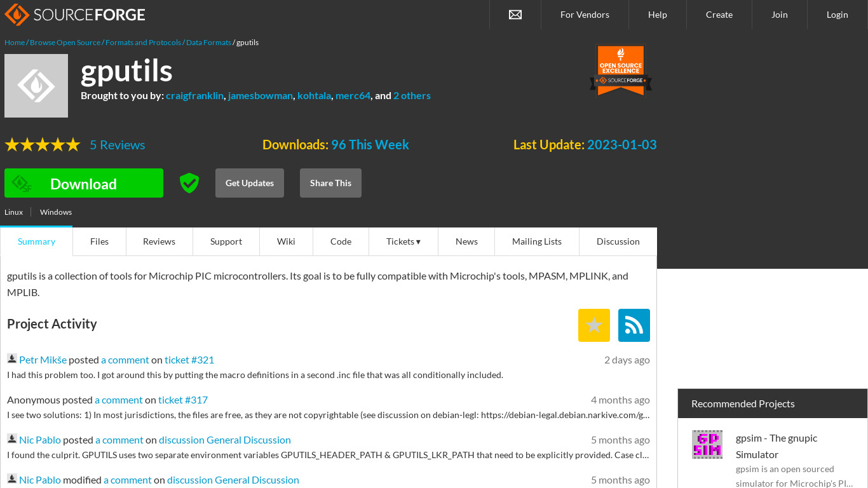Open jamesbowman's profile link
Screen dimensions: 868x488
click(x=261, y=95)
